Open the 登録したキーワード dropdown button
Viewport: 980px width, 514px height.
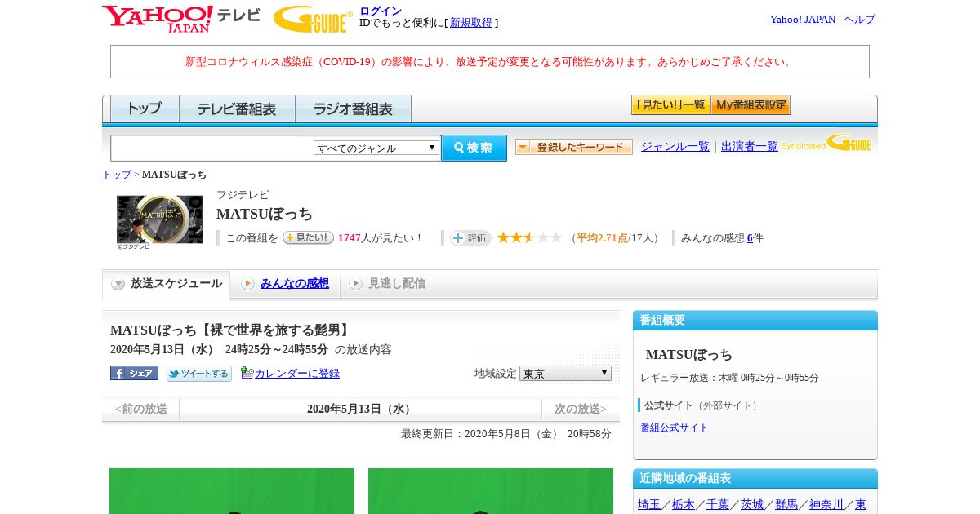tap(573, 147)
